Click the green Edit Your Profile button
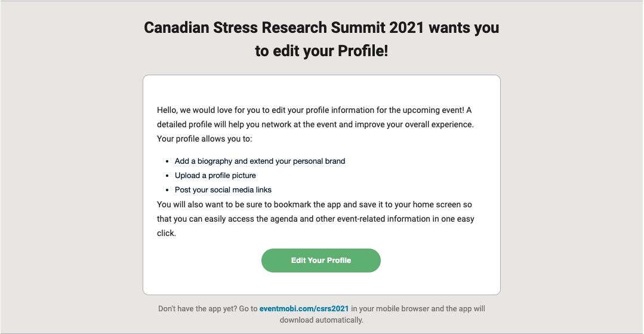The height and width of the screenshot is (334, 644). (x=321, y=261)
